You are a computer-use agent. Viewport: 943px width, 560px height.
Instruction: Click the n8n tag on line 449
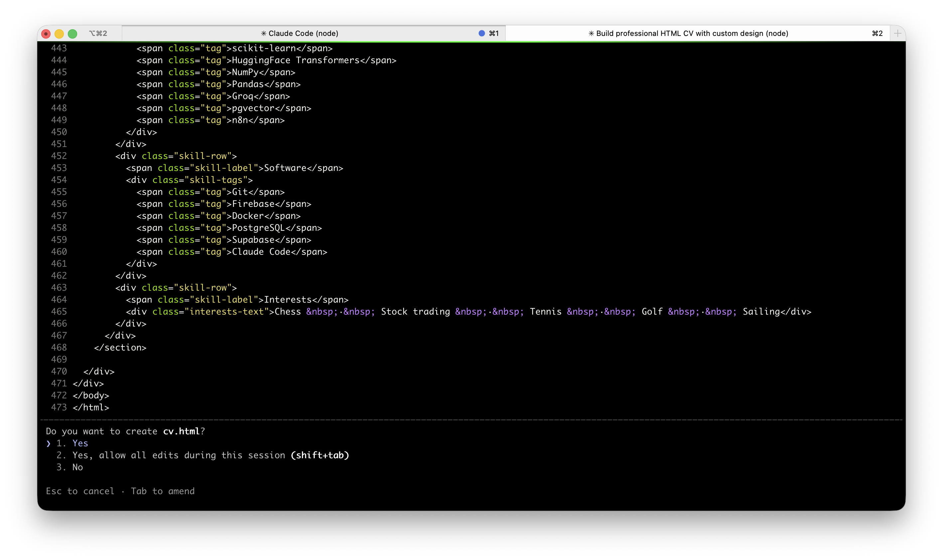point(210,120)
